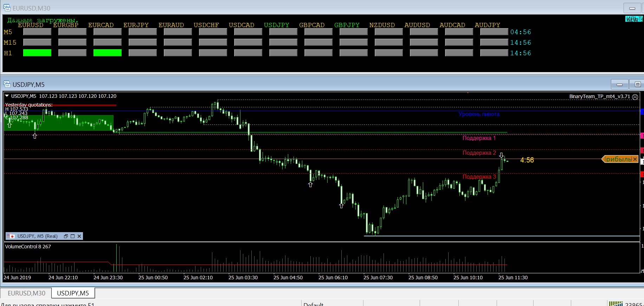
Task: Click the green H1 signal cell for EURCAD
Action: (x=108, y=53)
